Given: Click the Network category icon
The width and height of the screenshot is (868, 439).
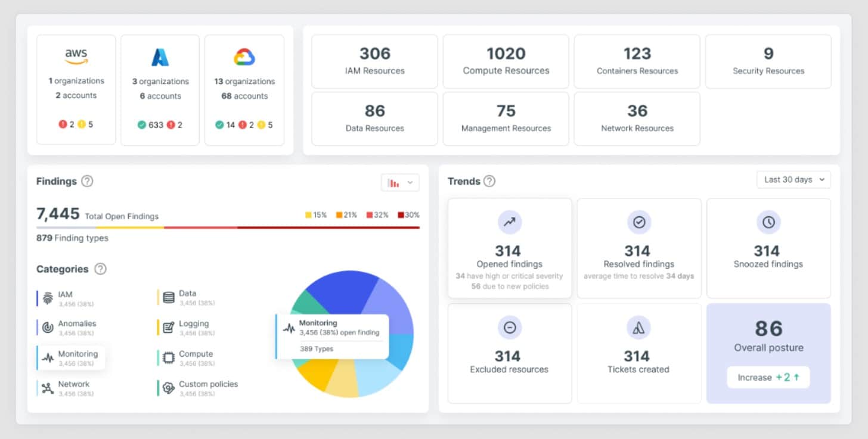Looking at the screenshot, I should pos(48,388).
